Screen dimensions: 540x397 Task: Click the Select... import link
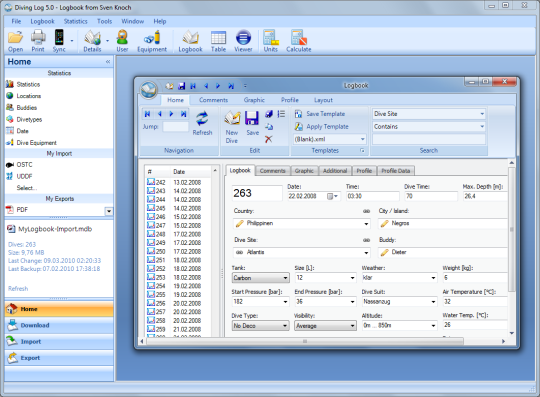point(27,188)
